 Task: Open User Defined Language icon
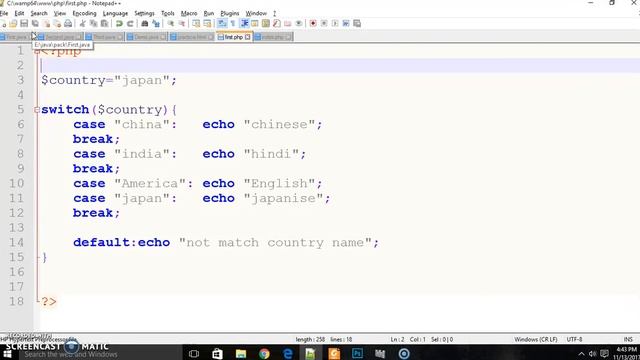coord(255,24)
